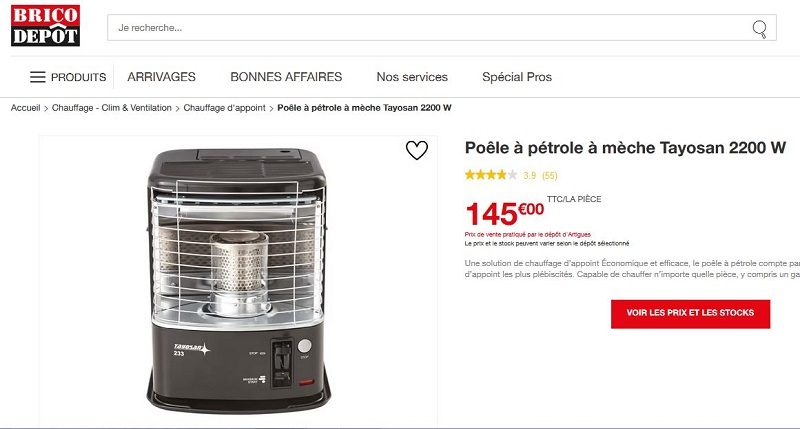This screenshot has height=429, width=800.
Task: Go to ARRIVAGES section
Action: (161, 77)
